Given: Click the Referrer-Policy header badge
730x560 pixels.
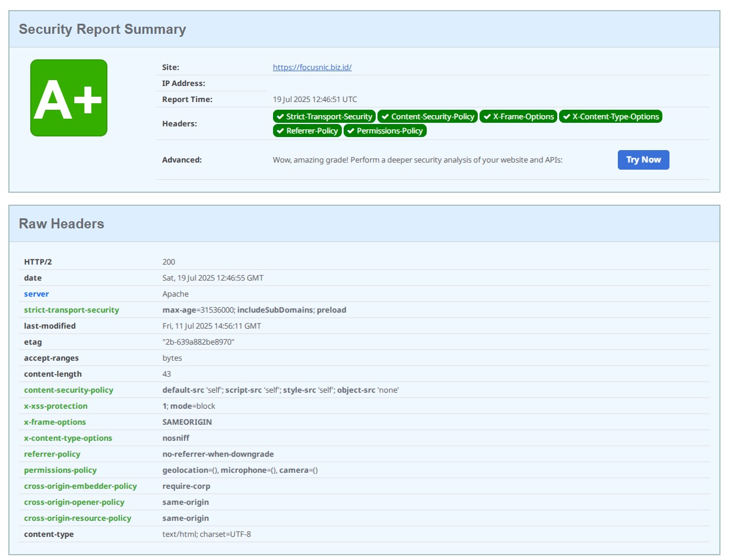Looking at the screenshot, I should point(307,131).
